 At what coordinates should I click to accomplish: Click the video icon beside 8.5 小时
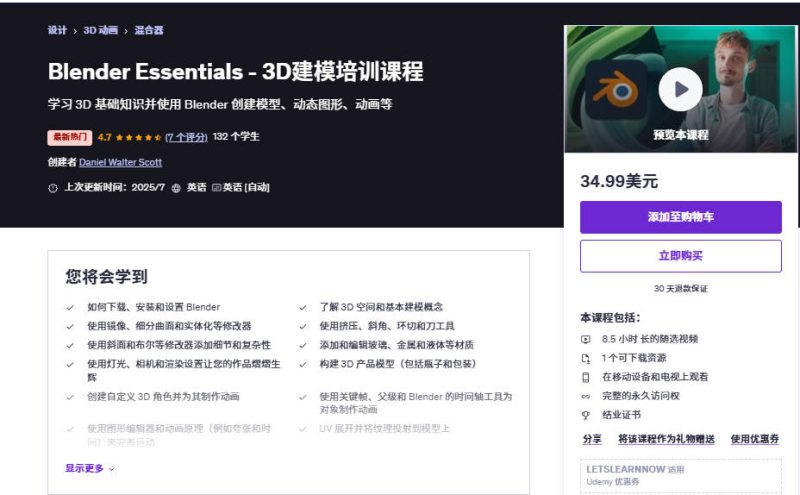(586, 339)
